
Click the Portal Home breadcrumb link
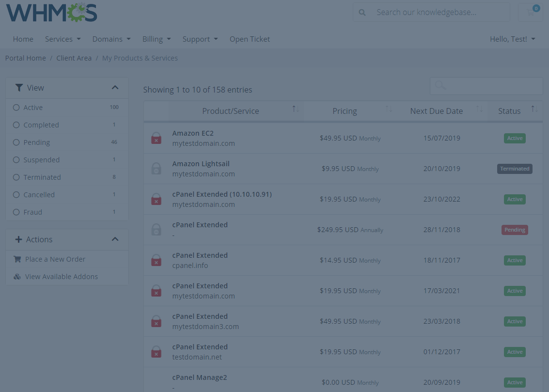pos(25,58)
